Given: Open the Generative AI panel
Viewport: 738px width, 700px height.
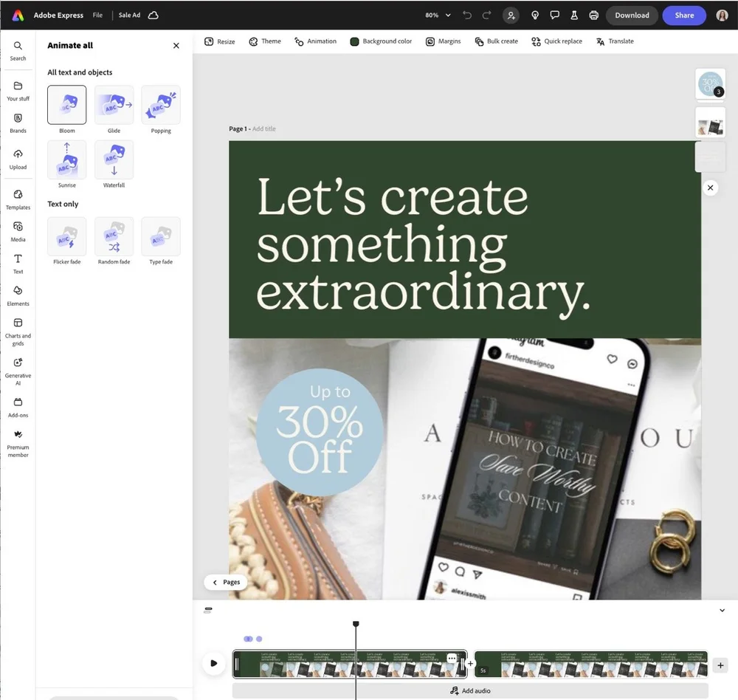Looking at the screenshot, I should [x=18, y=371].
